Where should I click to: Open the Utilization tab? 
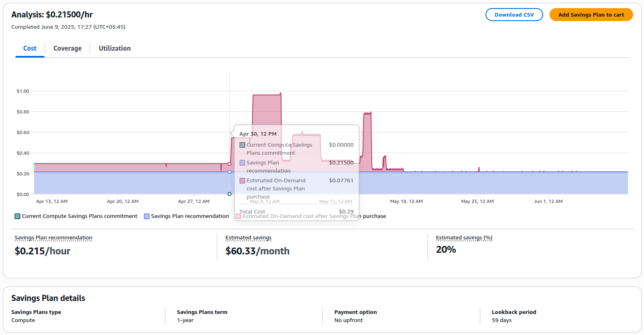pos(115,48)
